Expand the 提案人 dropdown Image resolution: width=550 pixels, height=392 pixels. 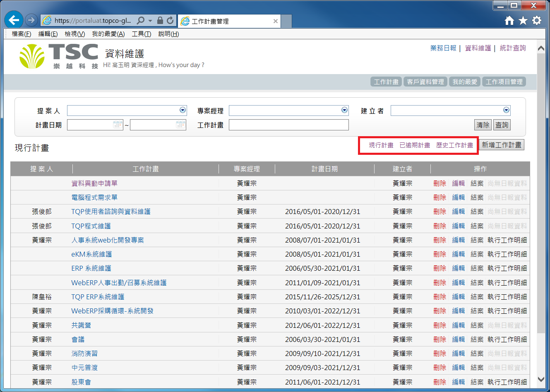[183, 110]
